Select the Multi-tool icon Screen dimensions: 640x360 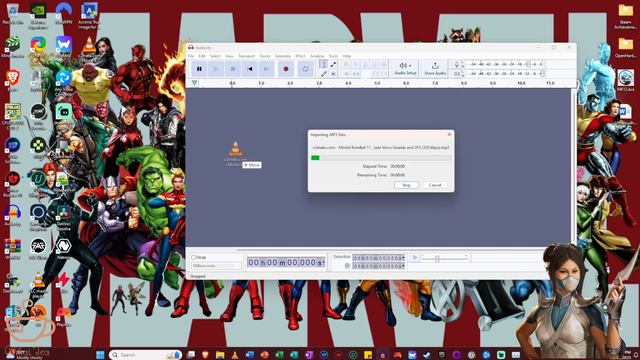333,74
